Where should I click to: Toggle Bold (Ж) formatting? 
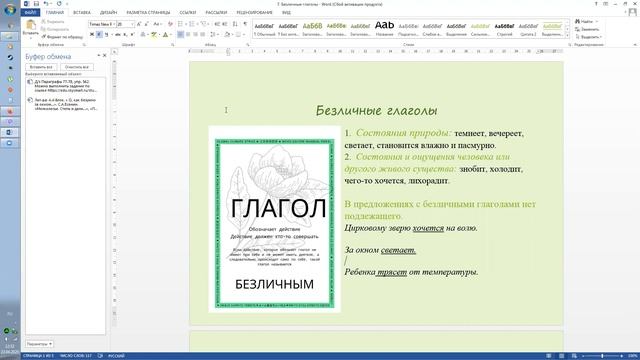point(92,35)
